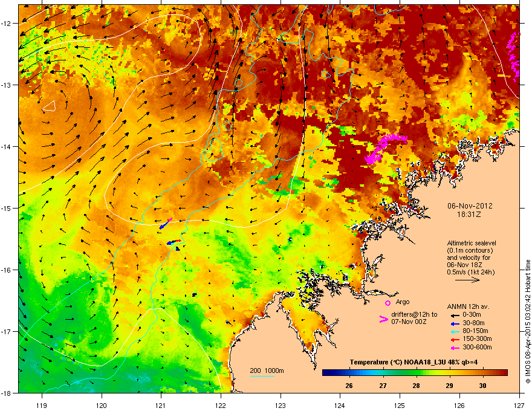This screenshot has width=532, height=411.
Task: Click the '127' longitude axis label
Action: point(519,405)
